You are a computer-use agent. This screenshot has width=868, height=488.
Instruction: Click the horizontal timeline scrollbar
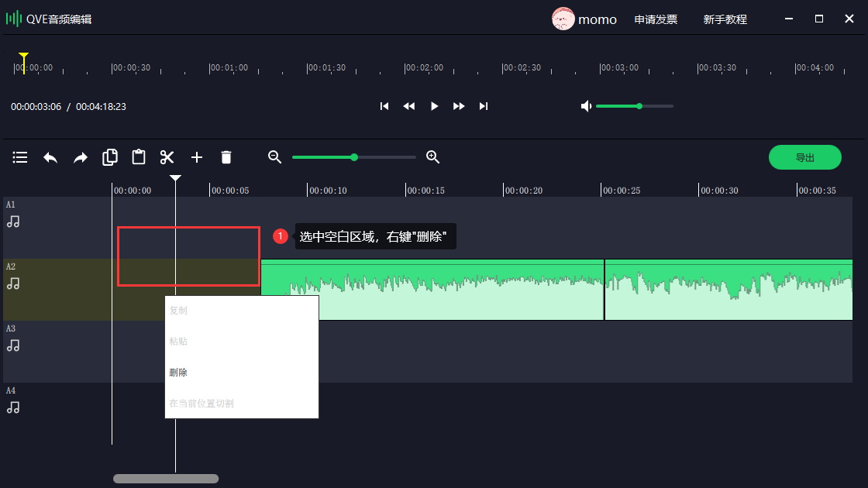coord(166,479)
